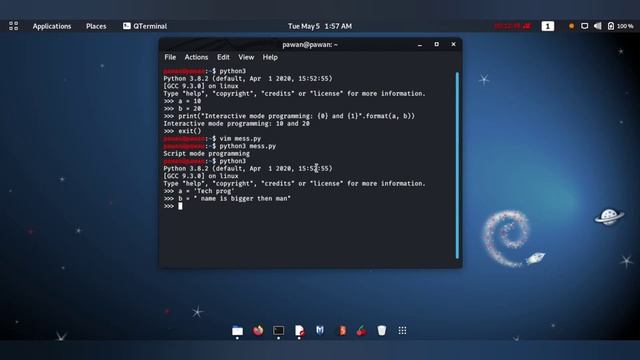Open the File menu in QTerminal
Image resolution: width=640 pixels, height=360 pixels.
coord(170,57)
